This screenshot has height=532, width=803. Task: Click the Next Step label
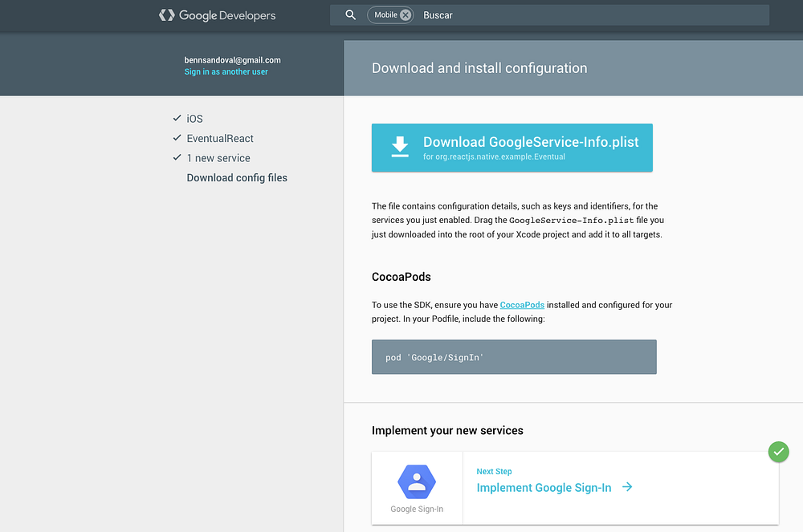click(x=494, y=471)
